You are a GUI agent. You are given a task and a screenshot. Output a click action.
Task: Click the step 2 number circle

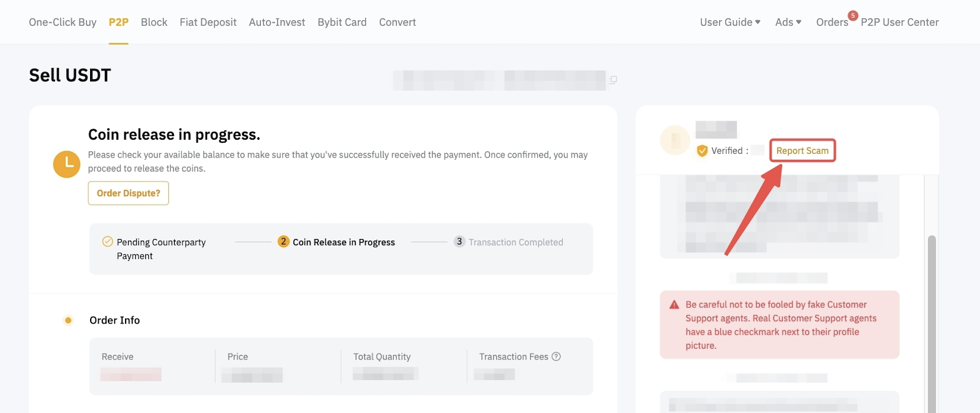click(283, 241)
